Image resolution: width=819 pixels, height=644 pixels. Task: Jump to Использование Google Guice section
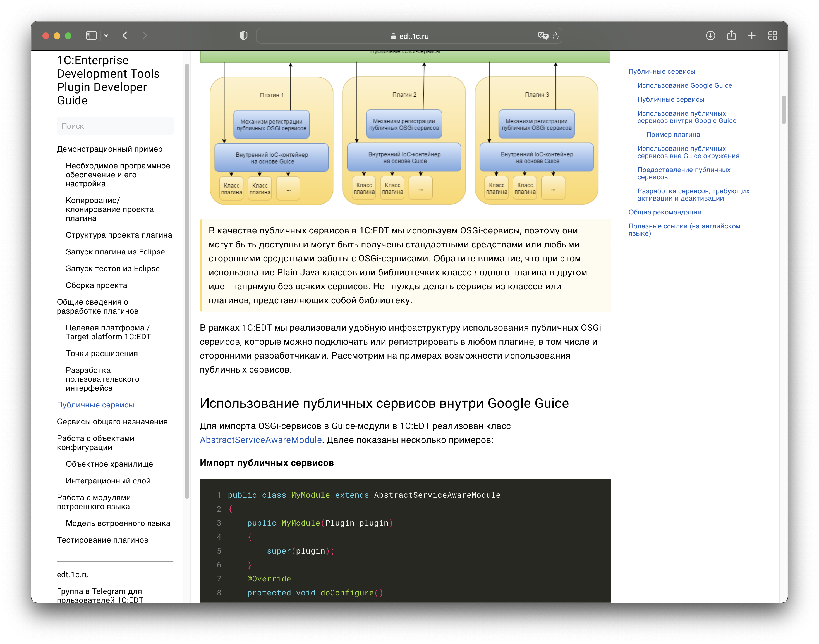click(684, 85)
